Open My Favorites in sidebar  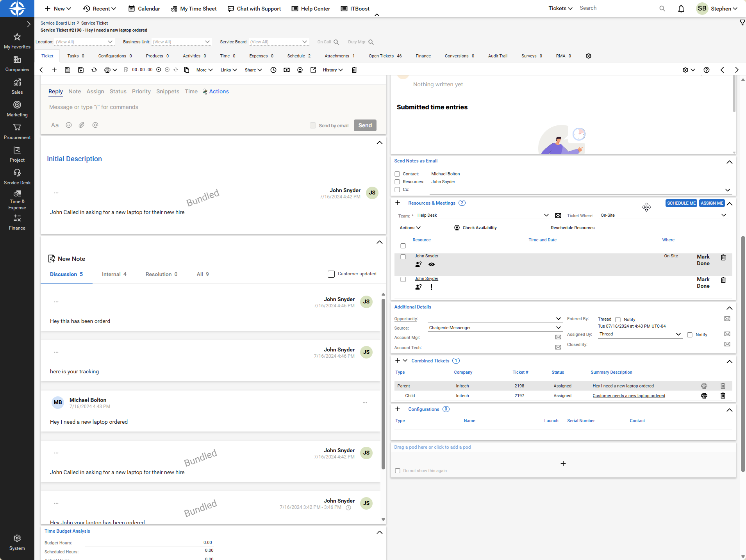click(17, 41)
